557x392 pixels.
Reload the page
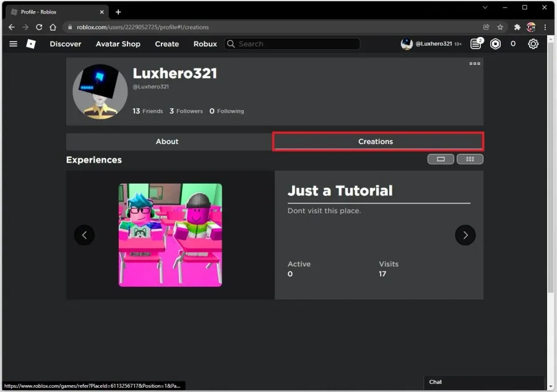pos(39,27)
